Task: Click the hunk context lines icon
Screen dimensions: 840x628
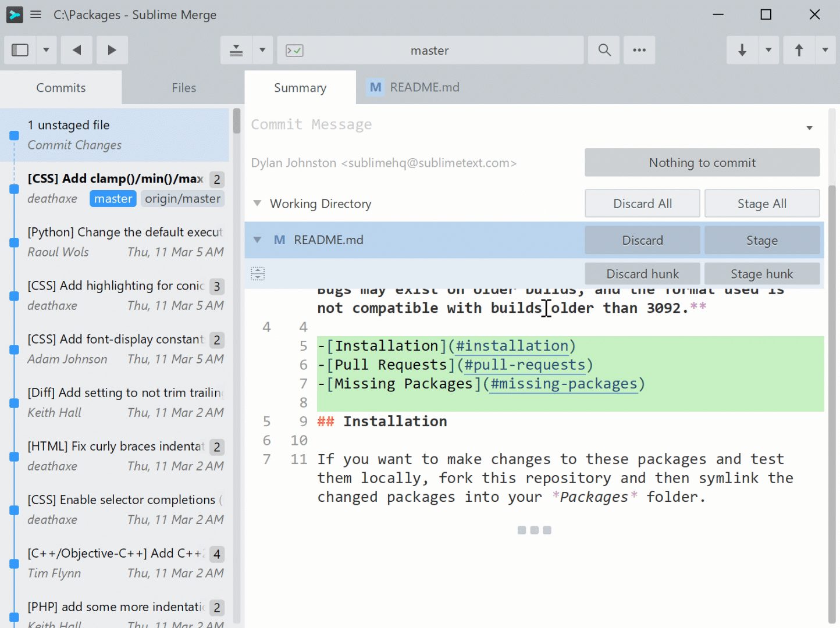Action: click(x=258, y=273)
